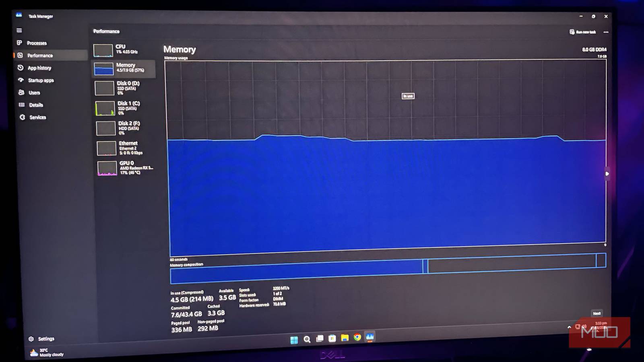Open the more options ellipsis menu

click(606, 32)
